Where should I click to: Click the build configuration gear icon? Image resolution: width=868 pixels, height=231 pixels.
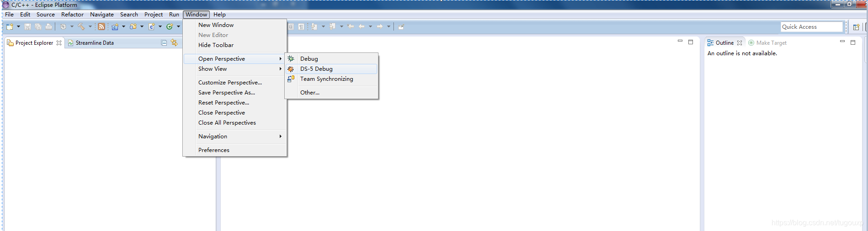63,26
